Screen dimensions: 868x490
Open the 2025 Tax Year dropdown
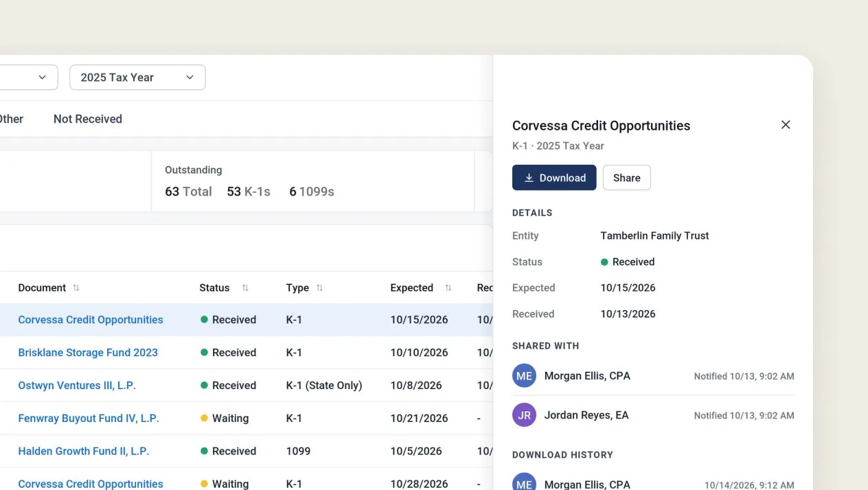coord(137,78)
